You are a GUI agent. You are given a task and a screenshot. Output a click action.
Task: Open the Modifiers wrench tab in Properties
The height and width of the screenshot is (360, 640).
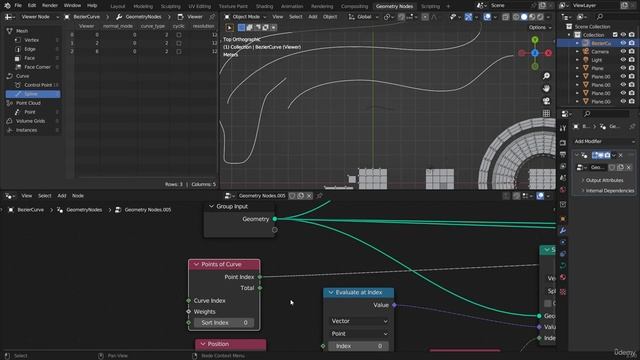(x=563, y=231)
